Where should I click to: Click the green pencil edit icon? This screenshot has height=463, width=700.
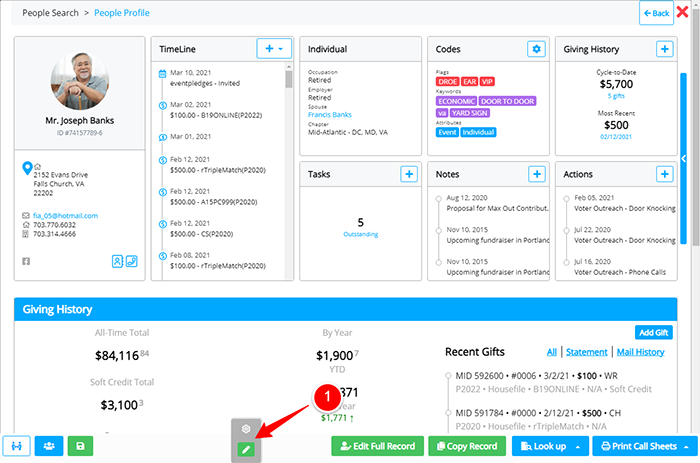246,449
